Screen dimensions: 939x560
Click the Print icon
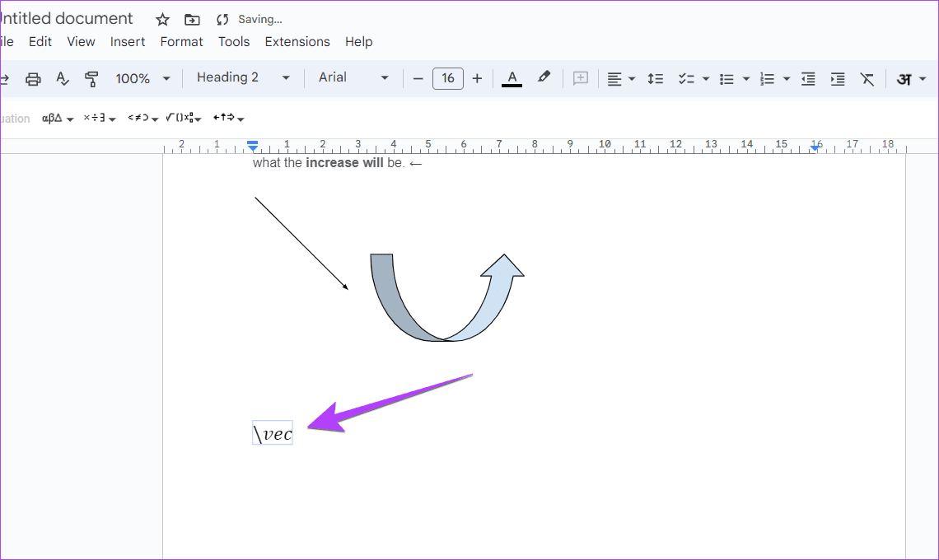tap(33, 78)
